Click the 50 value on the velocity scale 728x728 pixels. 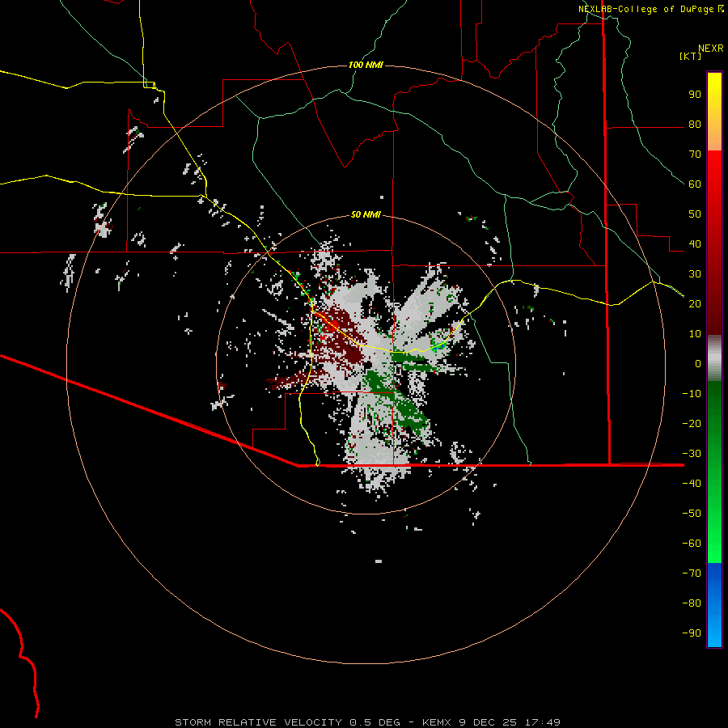coord(695,214)
